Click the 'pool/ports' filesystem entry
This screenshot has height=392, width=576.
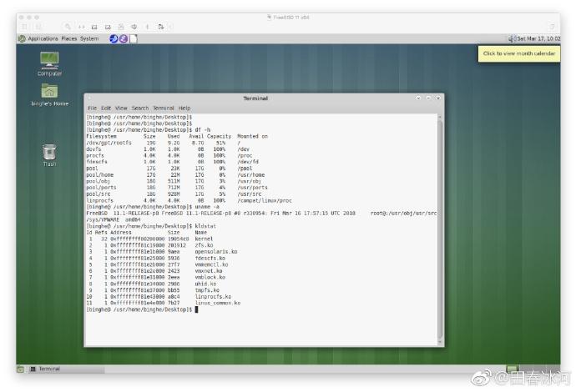coord(101,188)
